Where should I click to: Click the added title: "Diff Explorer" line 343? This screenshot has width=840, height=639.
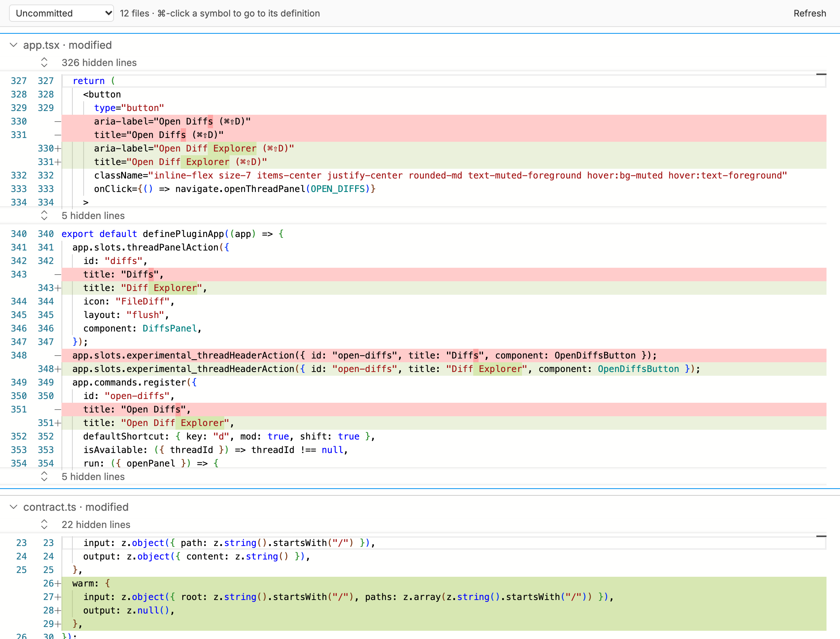tap(444, 288)
